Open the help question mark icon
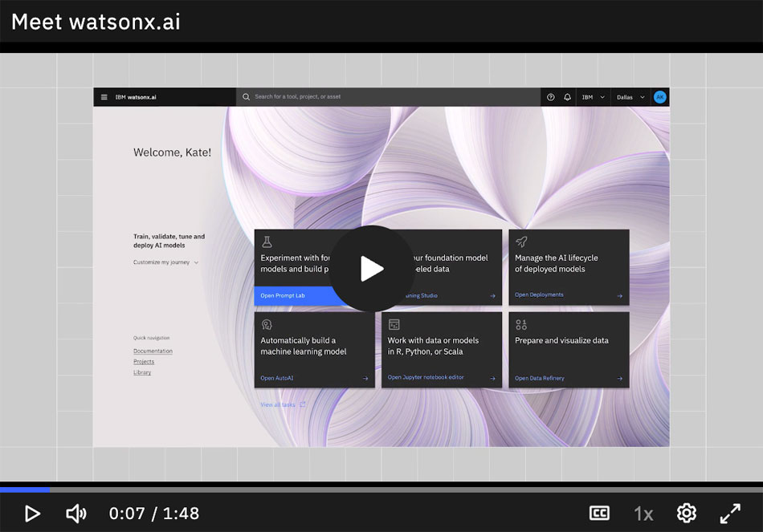Image resolution: width=763 pixels, height=532 pixels. click(x=550, y=97)
